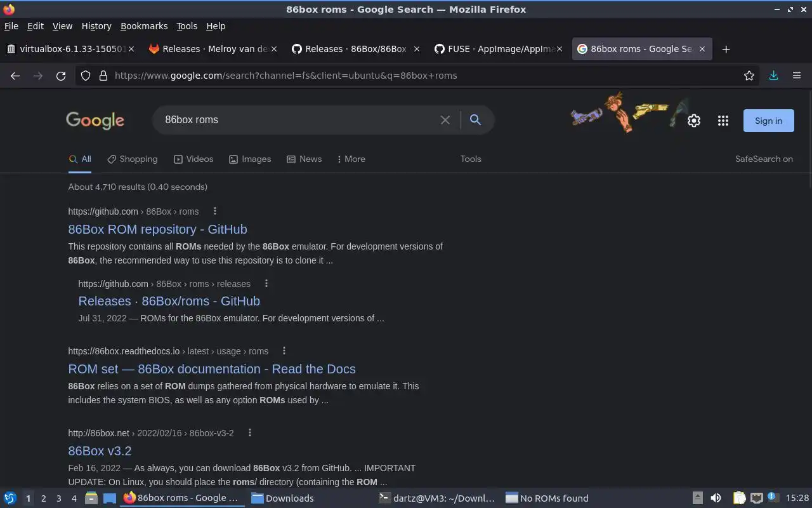Select the News search filter
The height and width of the screenshot is (508, 812).
point(304,159)
